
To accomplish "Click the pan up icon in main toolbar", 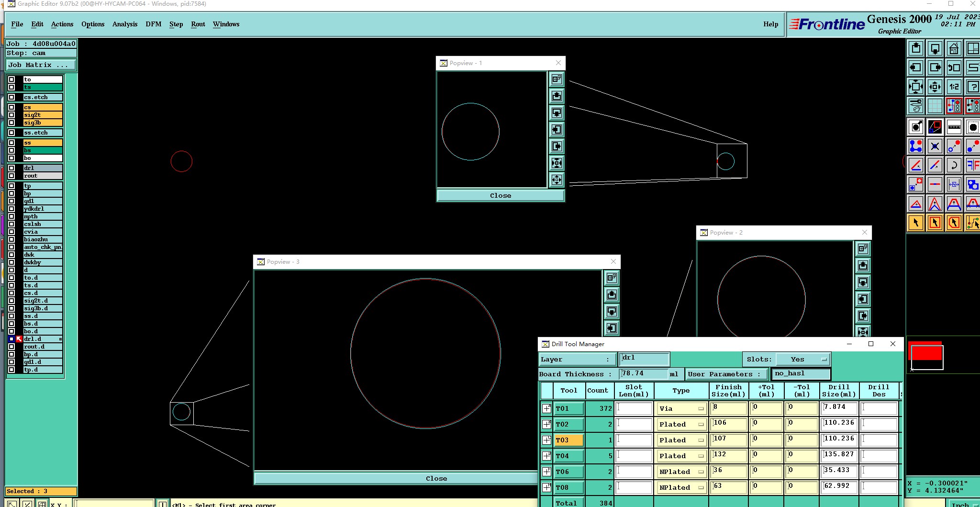I will (x=916, y=48).
